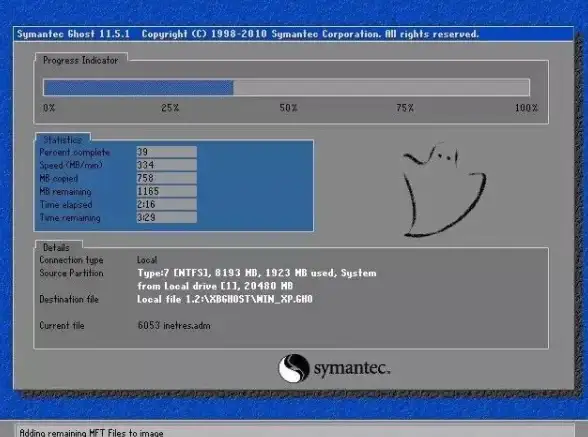Select the Time elapsed value field
588x437 pixels.
(166, 204)
